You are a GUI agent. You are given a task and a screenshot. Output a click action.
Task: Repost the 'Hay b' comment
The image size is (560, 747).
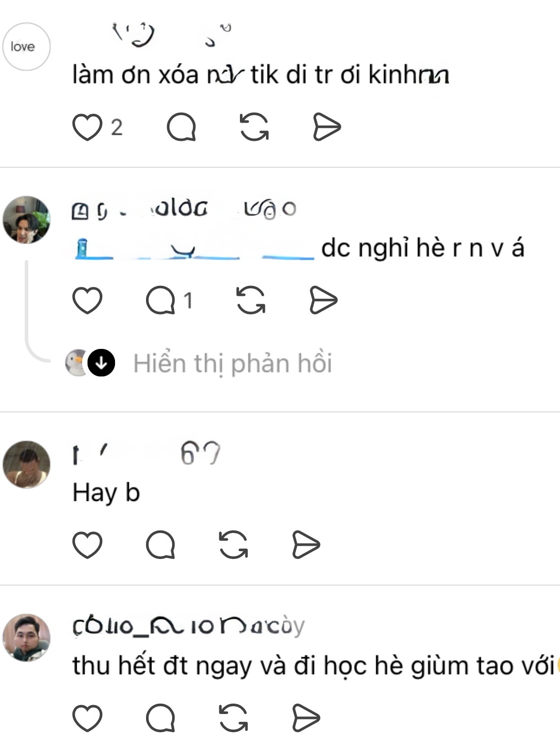233,544
